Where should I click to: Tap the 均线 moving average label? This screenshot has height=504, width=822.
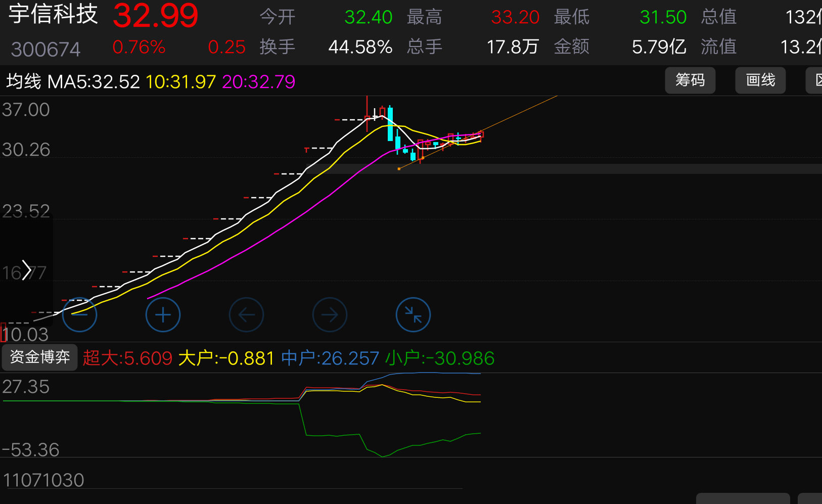[x=24, y=81]
